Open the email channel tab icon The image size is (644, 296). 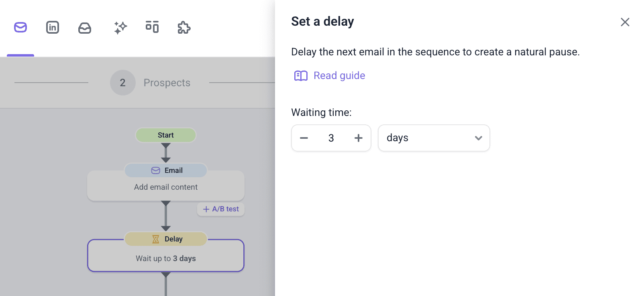point(20,27)
